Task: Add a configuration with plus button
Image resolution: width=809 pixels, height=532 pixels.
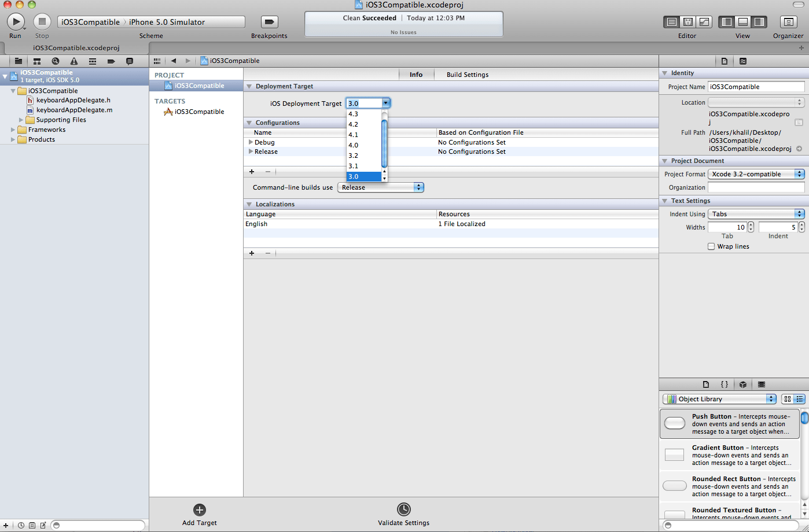Action: (x=252, y=171)
